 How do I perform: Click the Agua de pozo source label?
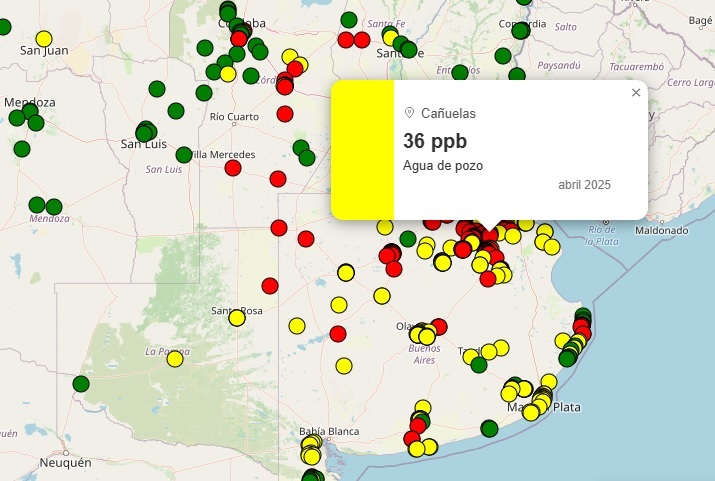443,165
